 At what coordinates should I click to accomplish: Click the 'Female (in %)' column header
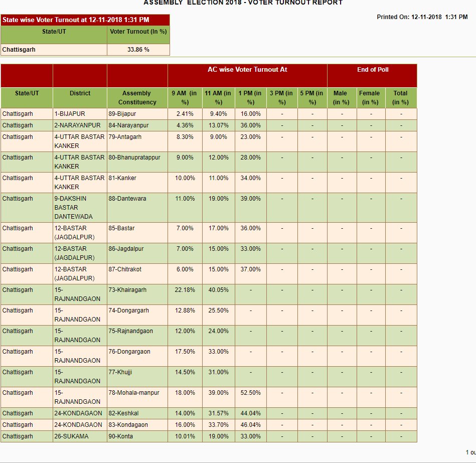click(371, 97)
